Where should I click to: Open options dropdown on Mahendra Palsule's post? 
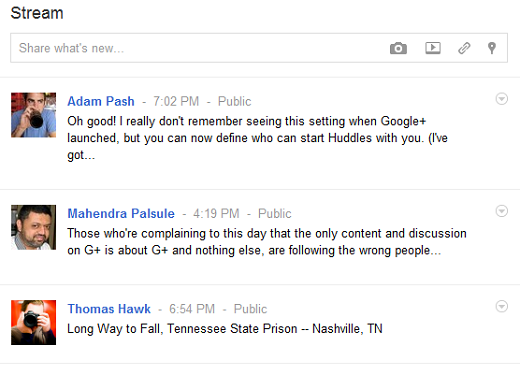pos(502,211)
